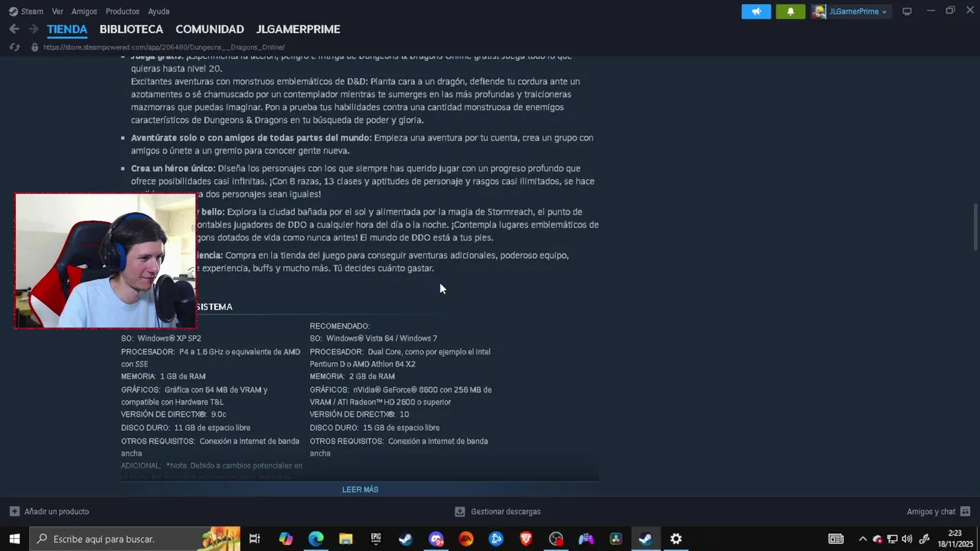
Task: Launch Microsoft Edge from the taskbar
Action: (315, 539)
